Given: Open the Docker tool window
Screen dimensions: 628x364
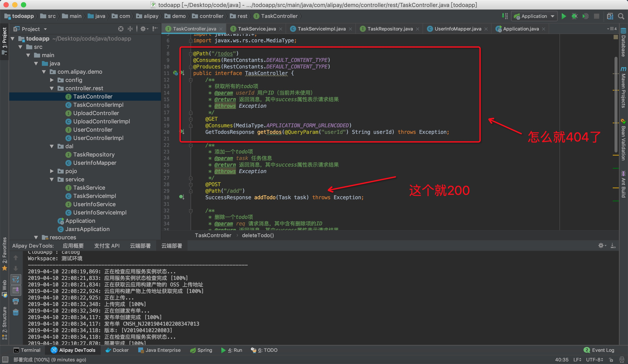Looking at the screenshot, I should click(117, 350).
